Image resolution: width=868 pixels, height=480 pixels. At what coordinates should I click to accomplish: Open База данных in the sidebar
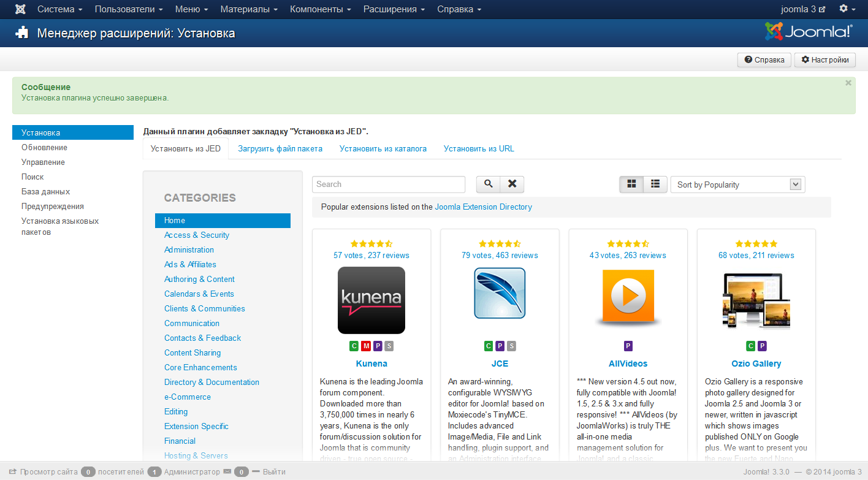coord(45,192)
